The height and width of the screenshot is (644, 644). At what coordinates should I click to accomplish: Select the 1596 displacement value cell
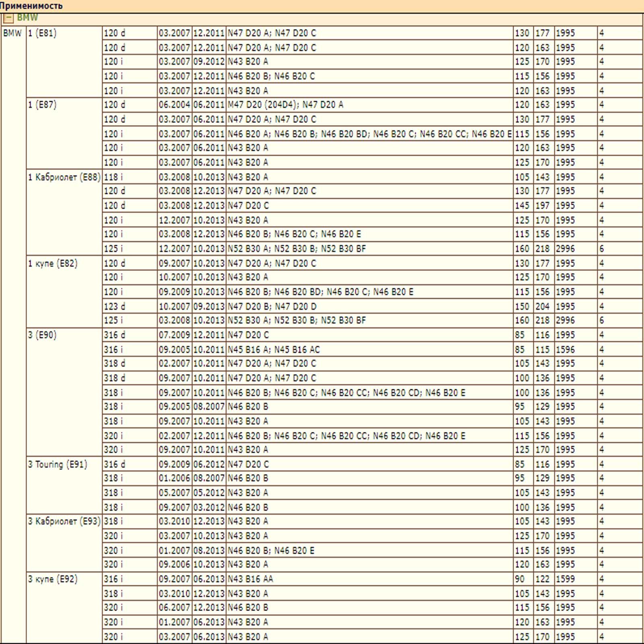coord(565,350)
